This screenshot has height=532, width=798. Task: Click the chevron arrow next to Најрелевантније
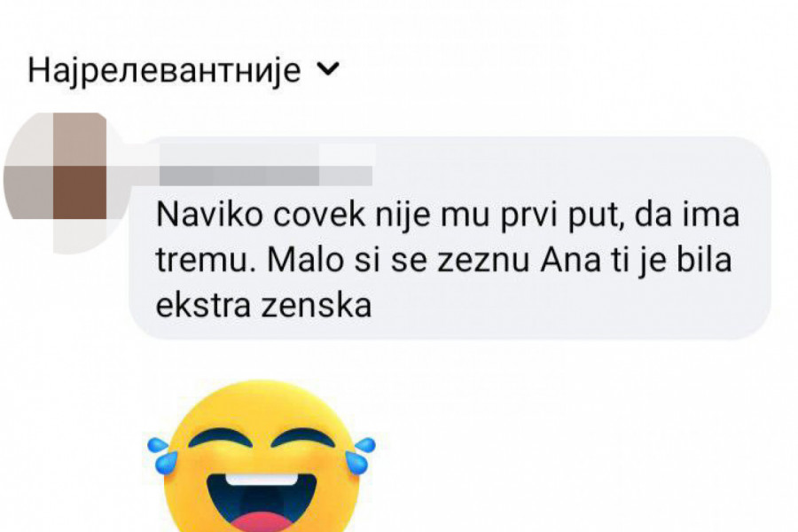328,70
